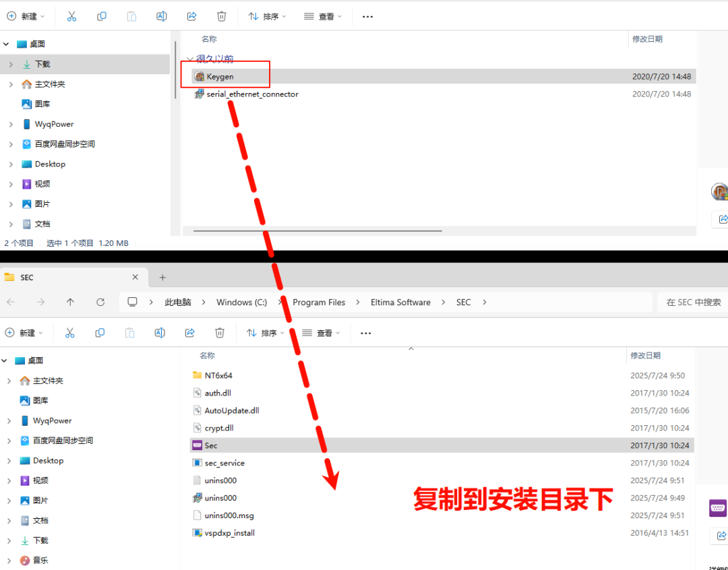Click the Delete trash icon in the SEC window toolbar

(220, 333)
